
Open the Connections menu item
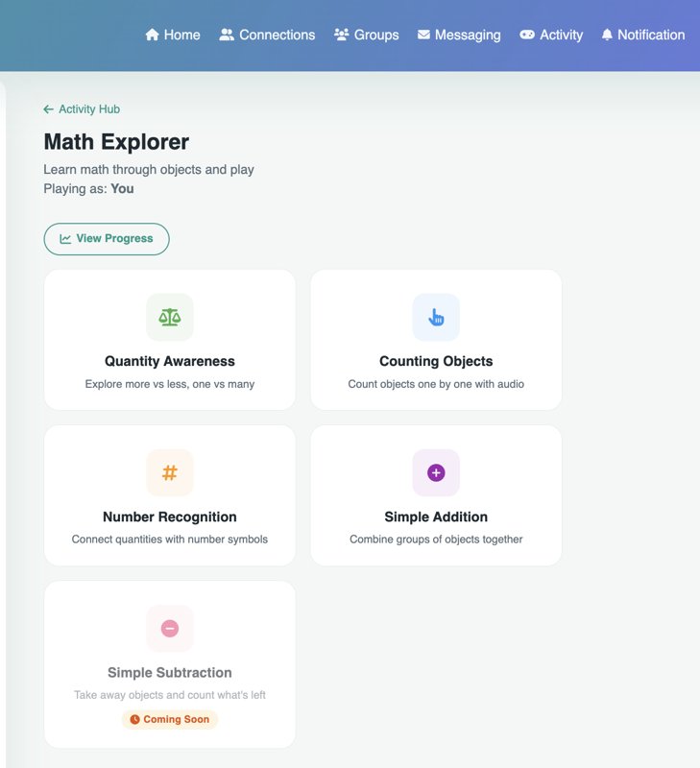pyautogui.click(x=277, y=35)
